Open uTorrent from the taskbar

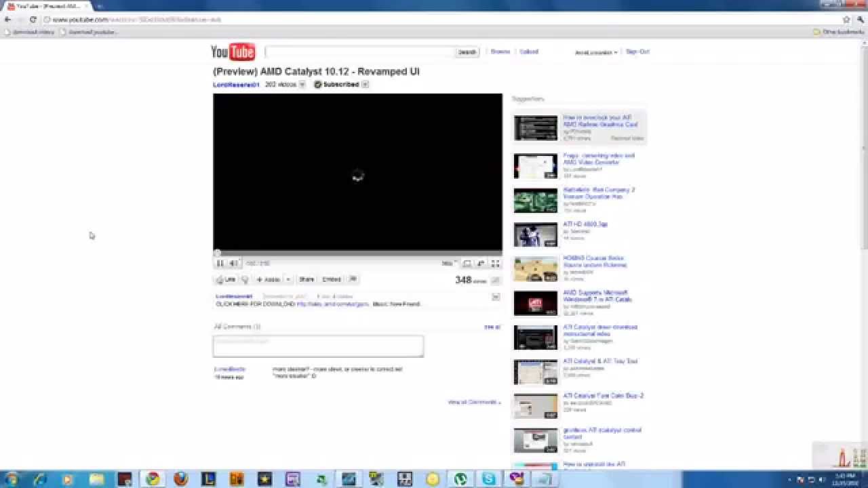[460, 479]
